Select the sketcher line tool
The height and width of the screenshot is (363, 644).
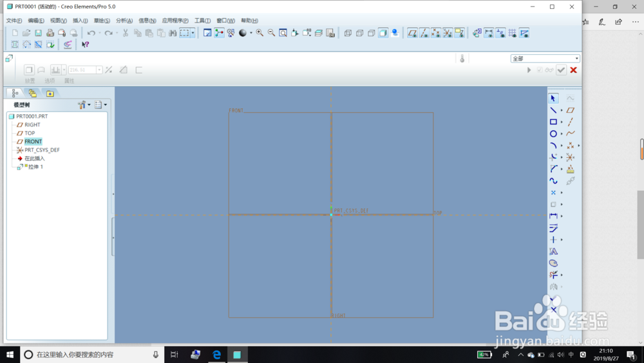coord(553,110)
